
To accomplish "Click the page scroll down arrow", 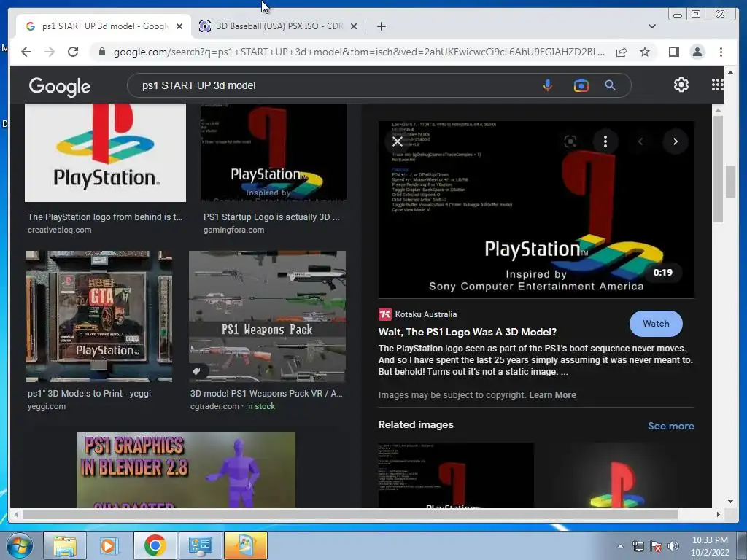I will click(x=730, y=501).
